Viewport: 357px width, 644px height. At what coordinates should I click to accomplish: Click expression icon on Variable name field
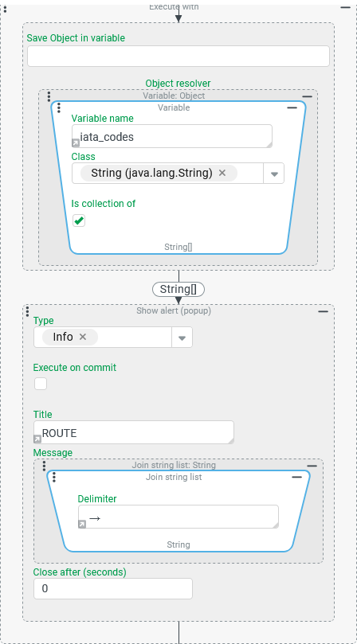pos(76,143)
